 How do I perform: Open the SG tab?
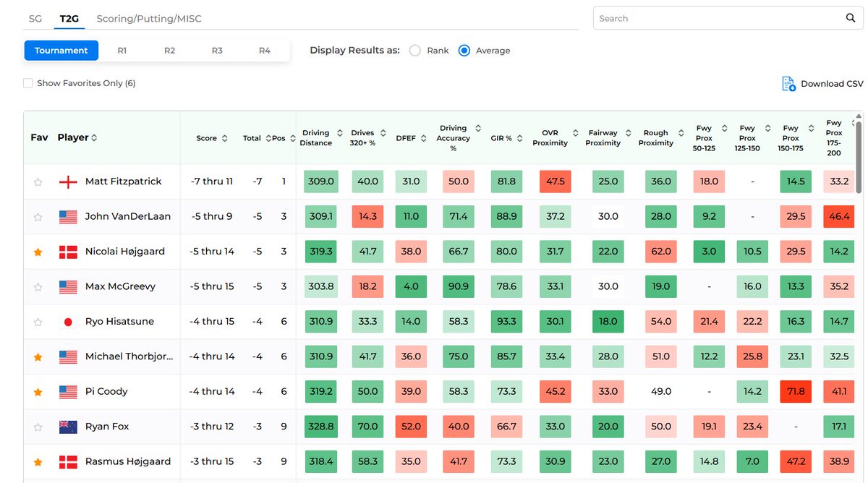click(x=35, y=19)
